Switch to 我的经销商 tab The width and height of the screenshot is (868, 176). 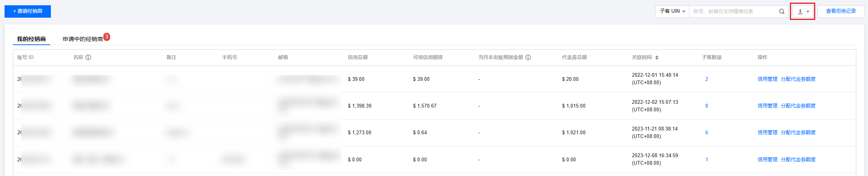point(31,39)
